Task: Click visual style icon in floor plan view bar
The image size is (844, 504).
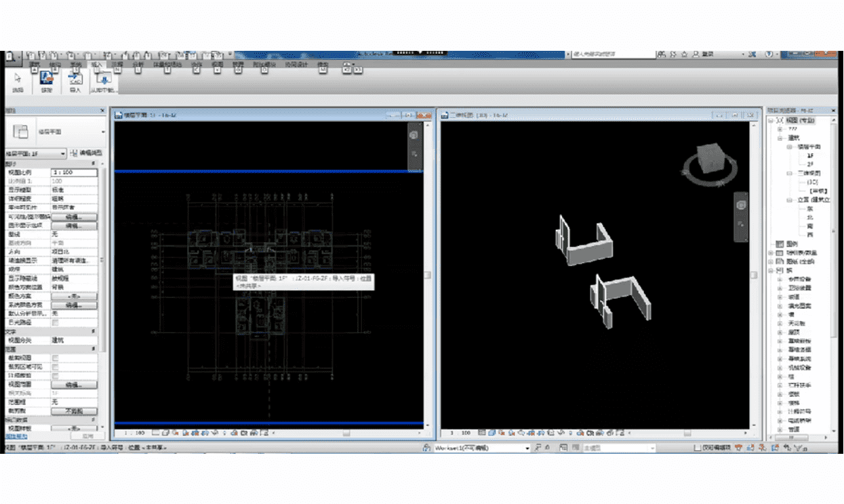Action: (166, 432)
